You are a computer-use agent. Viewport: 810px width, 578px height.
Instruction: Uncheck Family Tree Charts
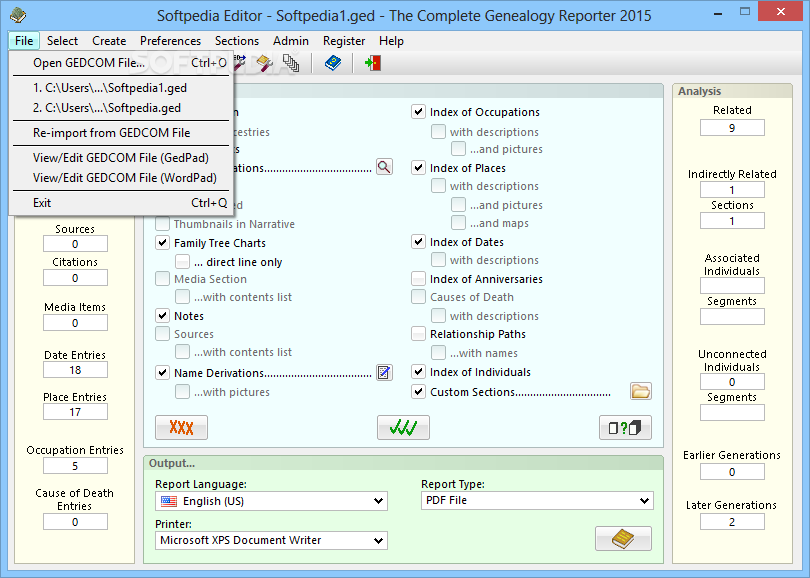point(162,242)
